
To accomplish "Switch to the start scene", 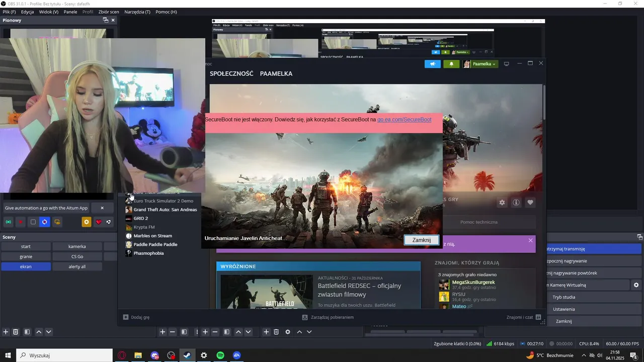I will 26,246.
